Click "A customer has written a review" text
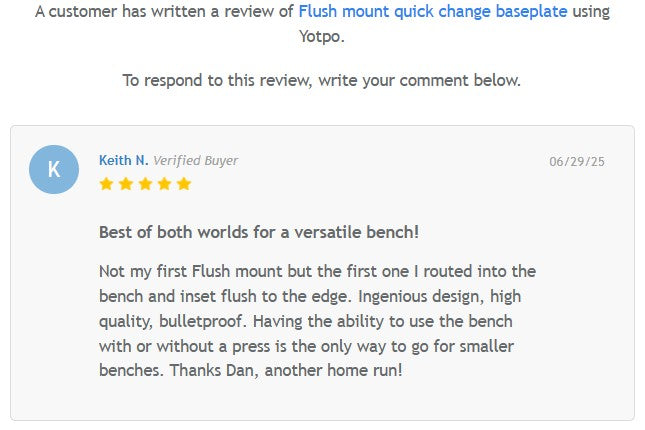The height and width of the screenshot is (430, 645). 163,12
